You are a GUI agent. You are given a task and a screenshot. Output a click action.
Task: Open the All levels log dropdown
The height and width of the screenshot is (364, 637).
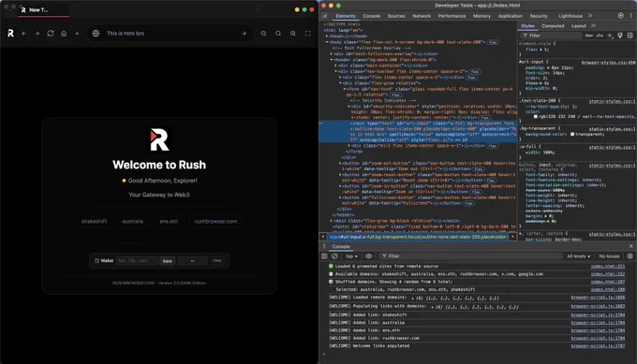[x=579, y=256]
